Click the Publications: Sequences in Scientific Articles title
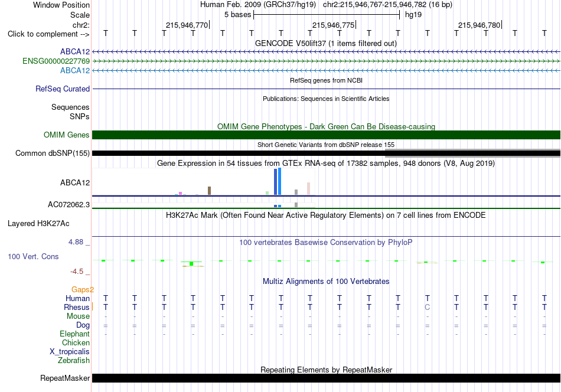 (x=326, y=99)
